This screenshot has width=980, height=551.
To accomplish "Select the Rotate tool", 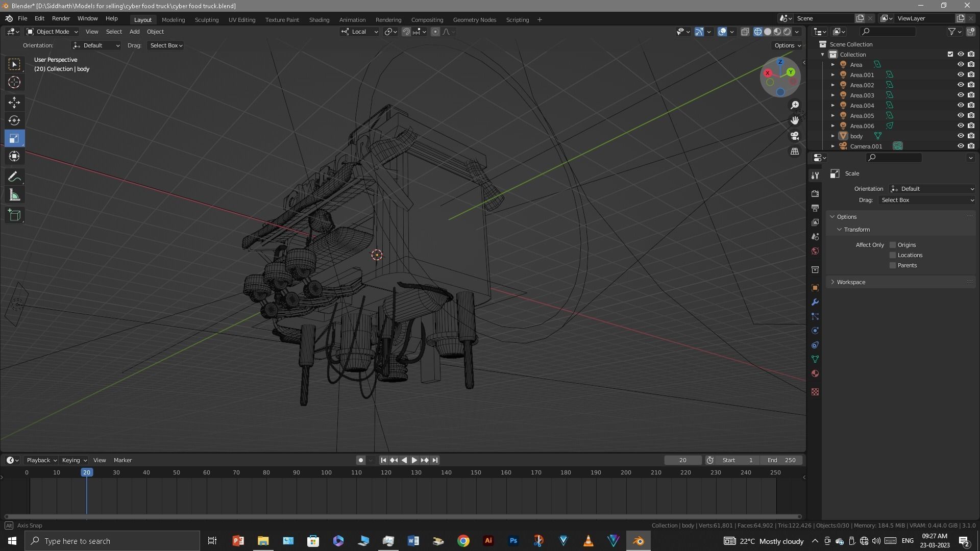I will [x=14, y=120].
